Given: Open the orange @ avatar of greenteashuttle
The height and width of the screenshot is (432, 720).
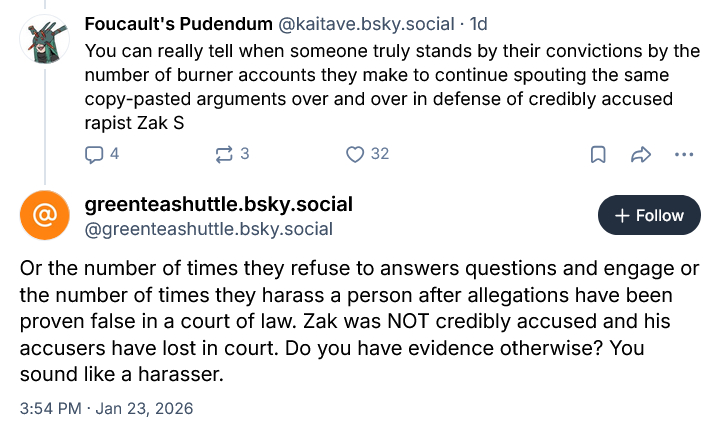Looking at the screenshot, I should (x=43, y=215).
